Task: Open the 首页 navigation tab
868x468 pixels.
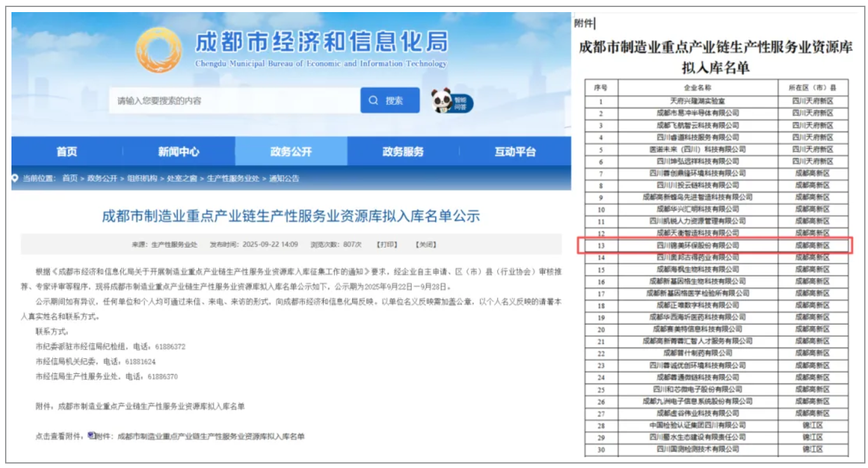Action: (67, 152)
